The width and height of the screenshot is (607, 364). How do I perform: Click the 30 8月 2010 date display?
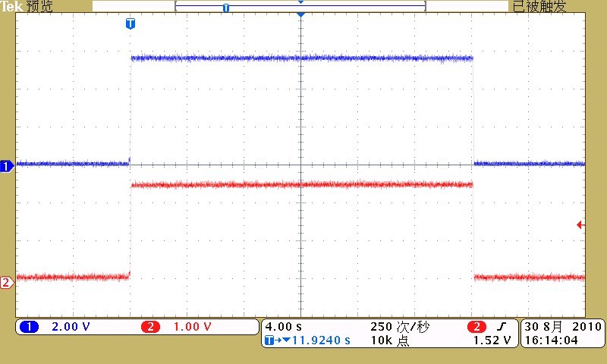click(x=561, y=327)
